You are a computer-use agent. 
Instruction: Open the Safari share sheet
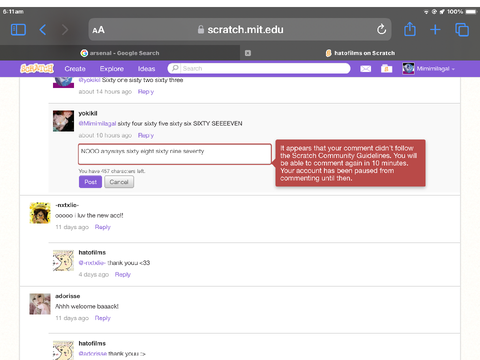click(410, 29)
